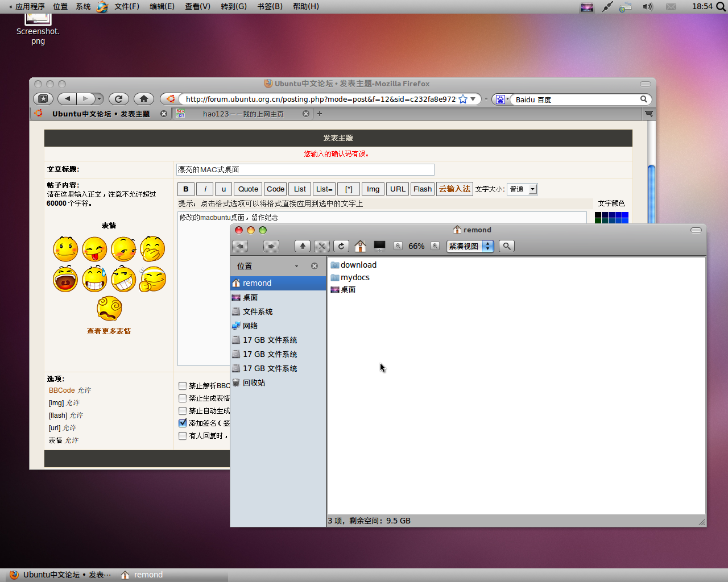Toggle the 禁止自动生成 checkbox
The image size is (728, 582).
point(183,411)
